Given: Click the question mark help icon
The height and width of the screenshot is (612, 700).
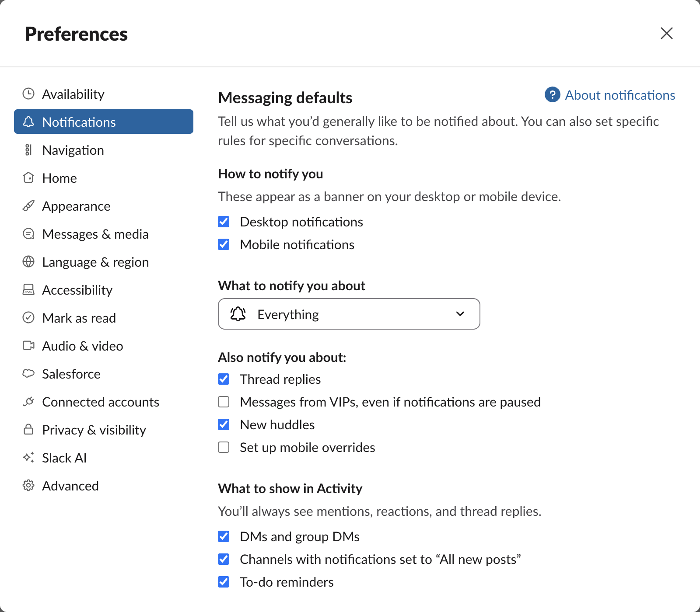Looking at the screenshot, I should (553, 94).
